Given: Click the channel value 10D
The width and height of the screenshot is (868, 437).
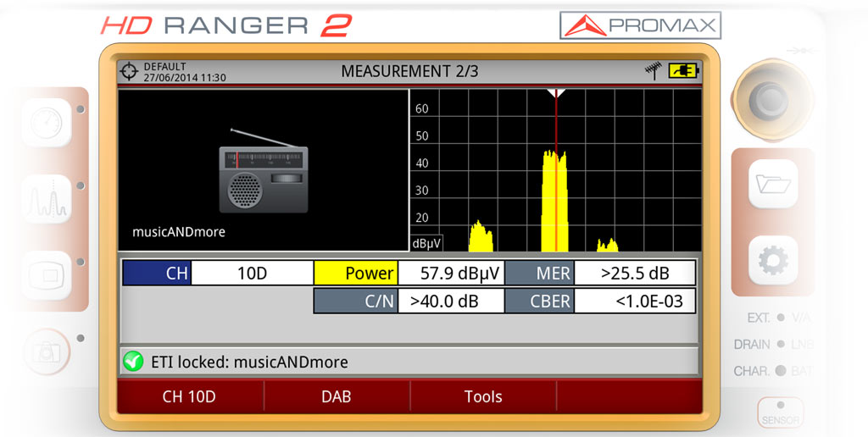Looking at the screenshot, I should [x=252, y=274].
